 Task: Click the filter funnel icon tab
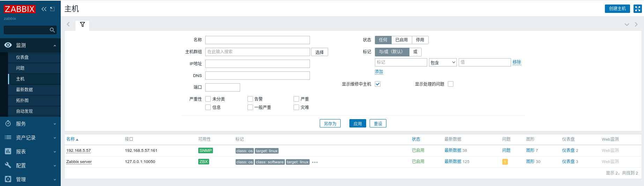click(x=82, y=24)
